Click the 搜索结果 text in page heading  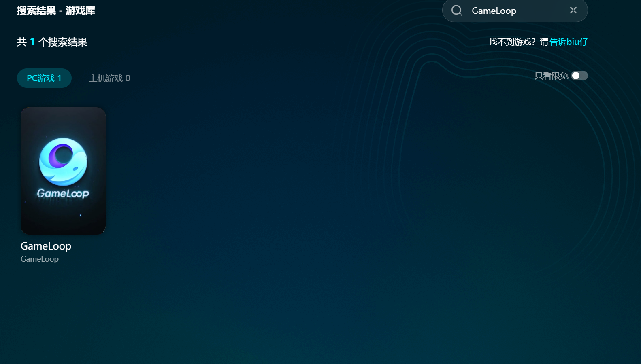coord(36,11)
